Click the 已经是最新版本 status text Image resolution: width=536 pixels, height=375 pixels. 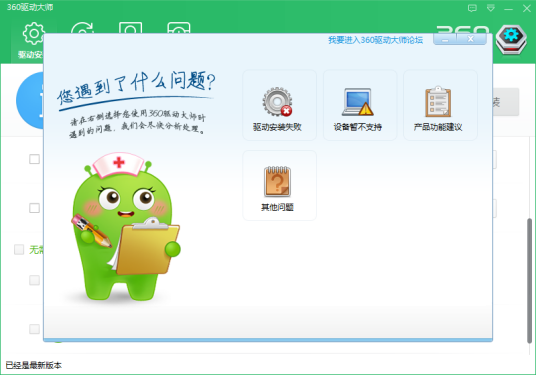coord(34,365)
